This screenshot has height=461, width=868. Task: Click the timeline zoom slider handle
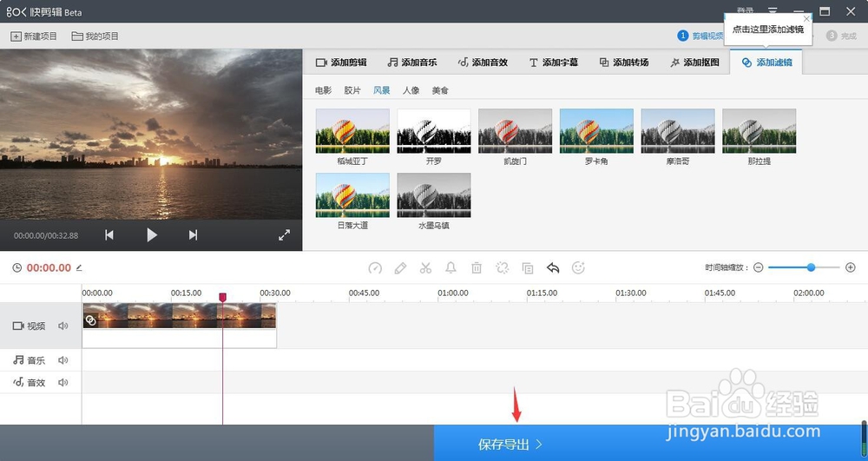[x=811, y=267]
